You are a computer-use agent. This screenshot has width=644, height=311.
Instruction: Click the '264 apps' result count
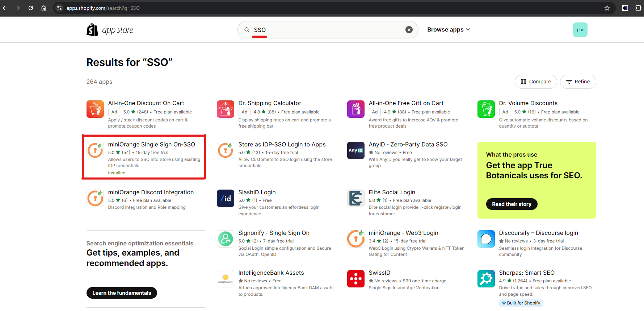coord(99,82)
